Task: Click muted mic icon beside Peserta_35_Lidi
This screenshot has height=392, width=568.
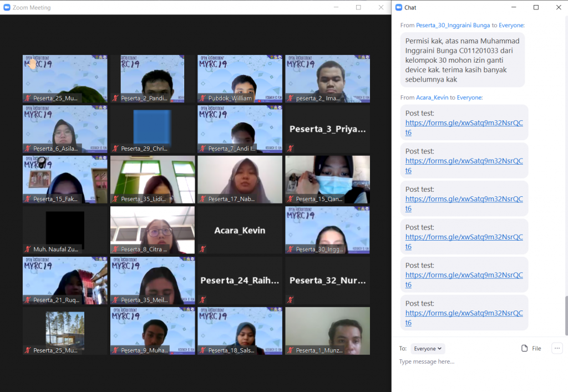Action: pyautogui.click(x=115, y=198)
